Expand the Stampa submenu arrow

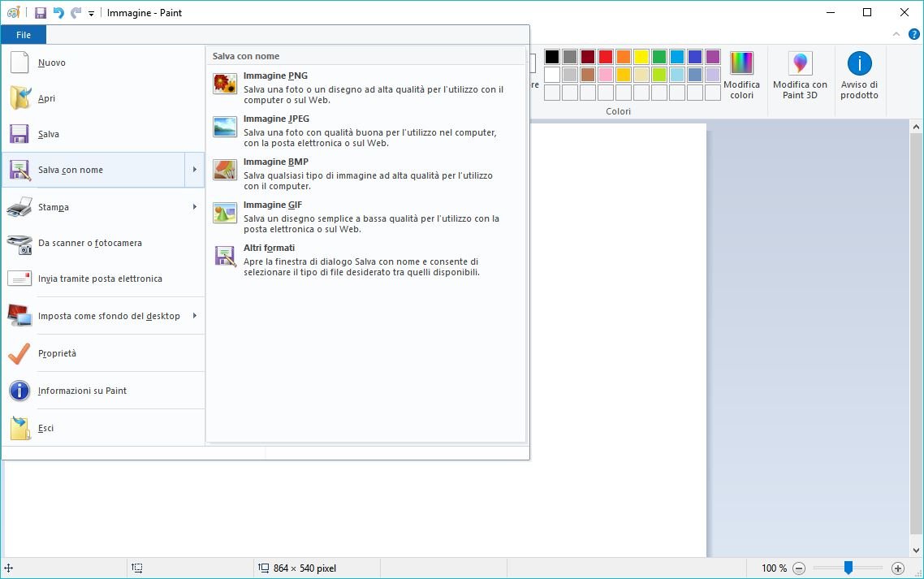[195, 207]
